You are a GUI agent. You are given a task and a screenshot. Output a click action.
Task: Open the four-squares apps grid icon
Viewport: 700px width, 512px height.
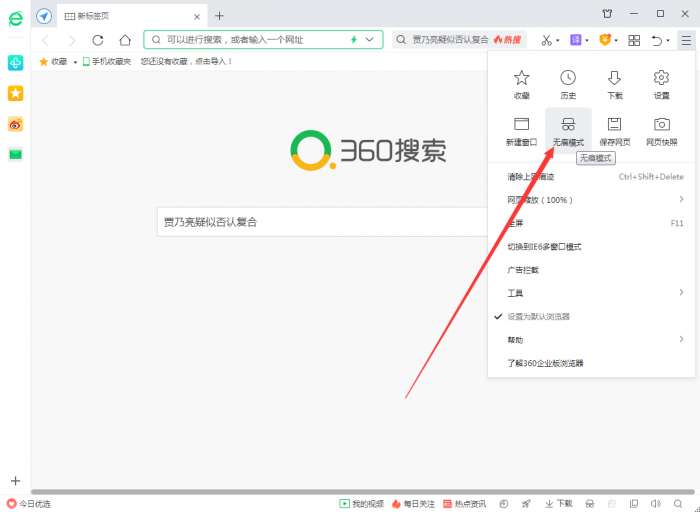tap(634, 40)
